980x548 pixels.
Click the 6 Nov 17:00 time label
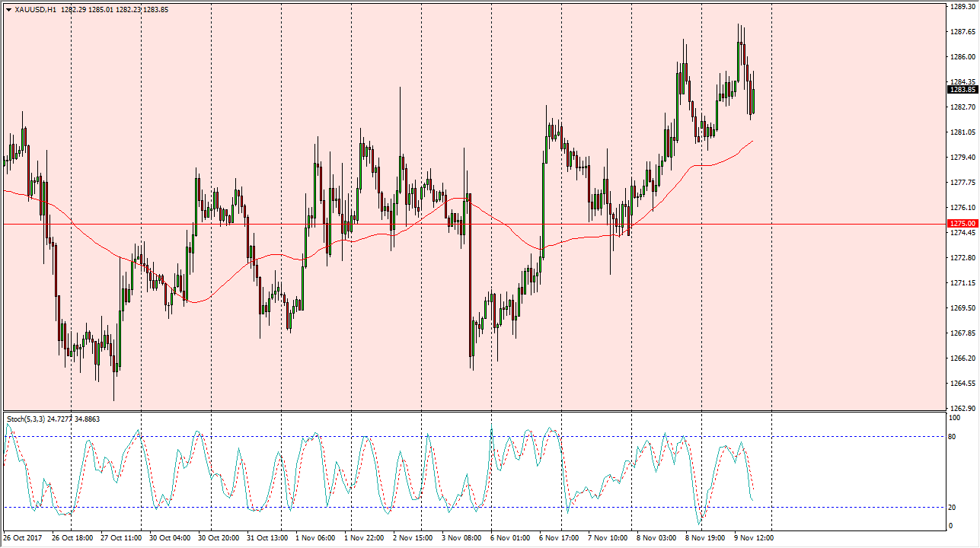(559, 537)
